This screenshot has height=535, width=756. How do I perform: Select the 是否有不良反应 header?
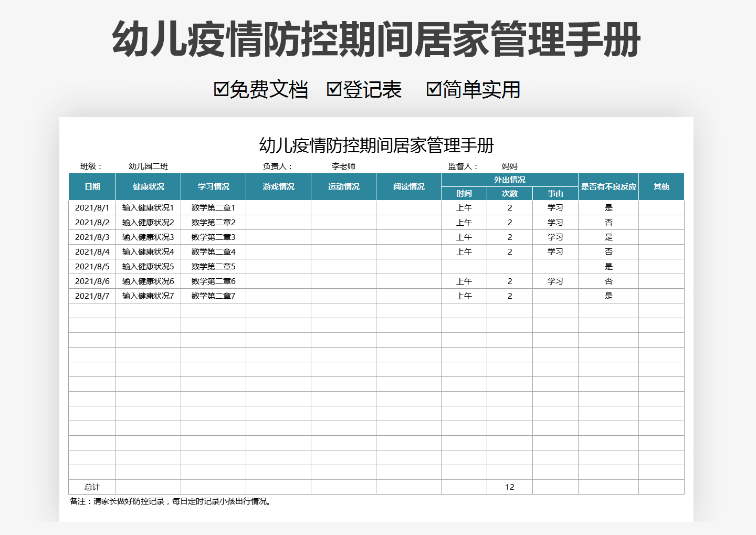(608, 186)
